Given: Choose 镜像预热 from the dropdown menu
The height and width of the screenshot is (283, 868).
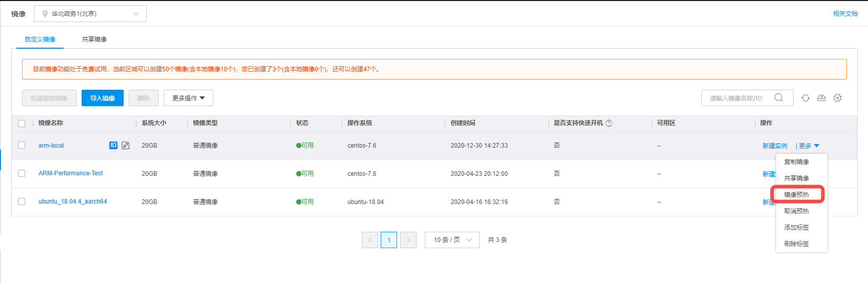Looking at the screenshot, I should click(x=797, y=195).
